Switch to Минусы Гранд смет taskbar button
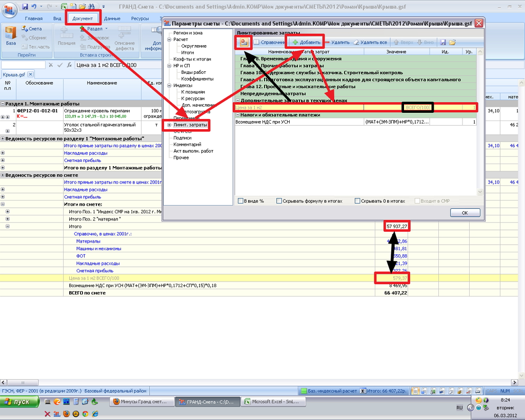525x420 pixels. click(x=143, y=402)
